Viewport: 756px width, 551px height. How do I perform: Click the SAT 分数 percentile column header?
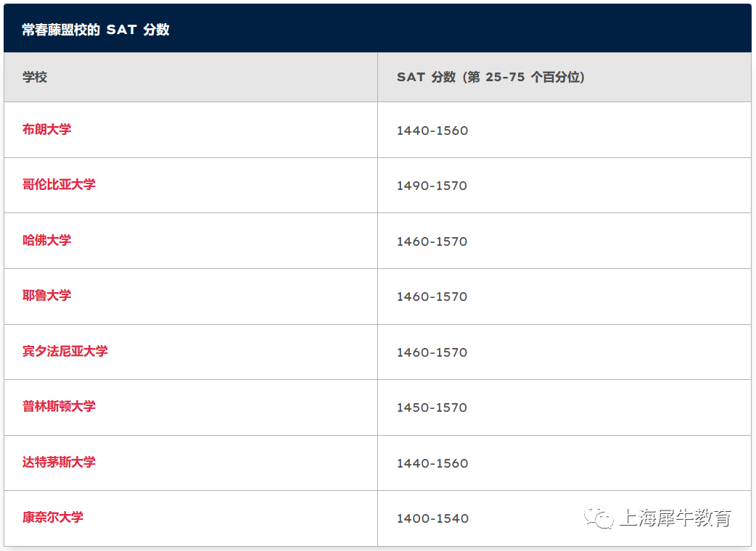pyautogui.click(x=491, y=77)
